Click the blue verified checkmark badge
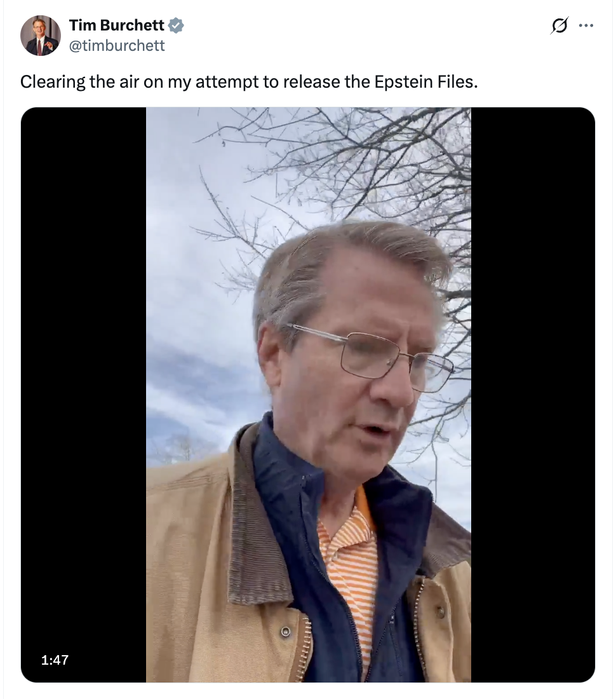Screen dimensions: 616x699 click(x=177, y=25)
